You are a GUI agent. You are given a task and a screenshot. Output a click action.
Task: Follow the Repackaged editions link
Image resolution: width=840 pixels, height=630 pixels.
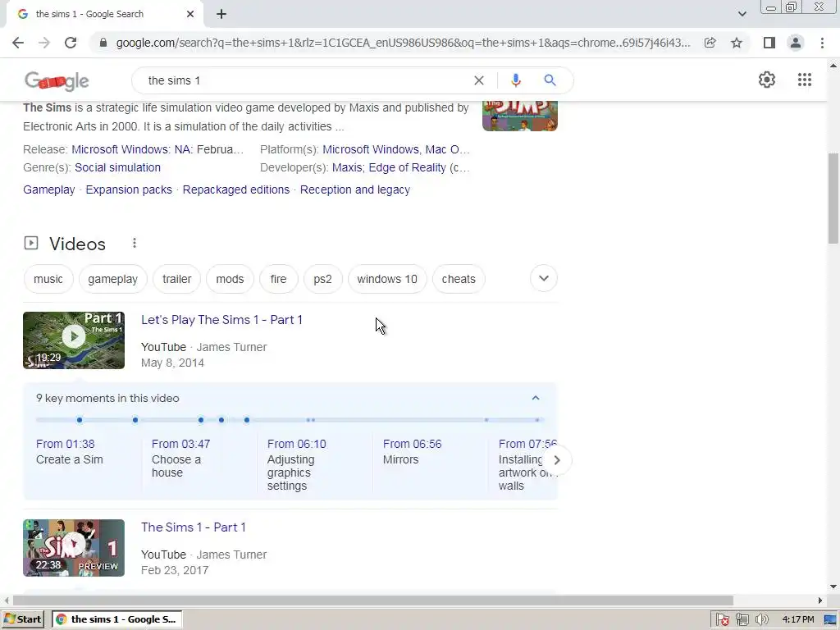[235, 189]
